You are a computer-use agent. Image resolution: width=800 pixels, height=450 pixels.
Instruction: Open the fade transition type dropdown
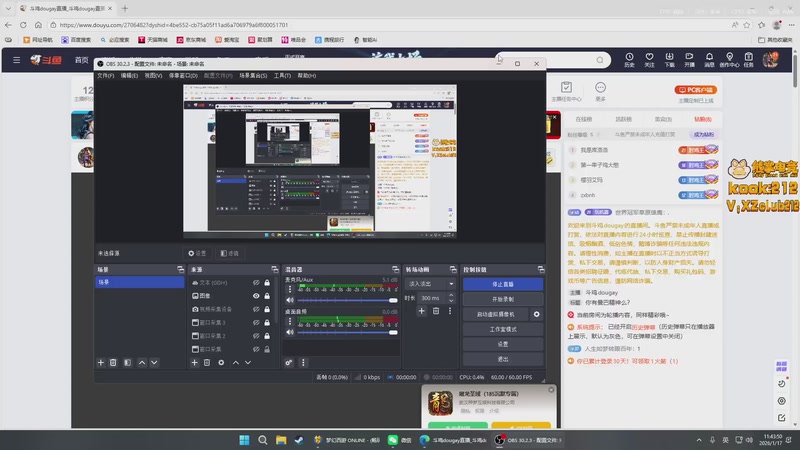pos(430,284)
